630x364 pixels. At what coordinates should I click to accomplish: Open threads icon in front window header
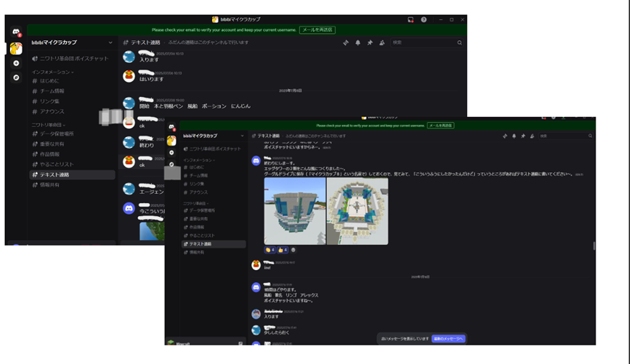click(504, 136)
